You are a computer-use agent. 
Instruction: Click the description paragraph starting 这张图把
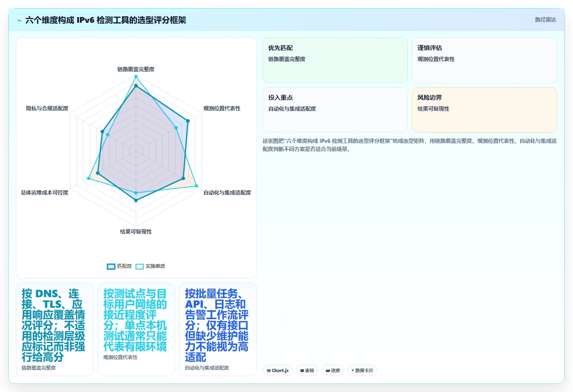(x=409, y=145)
